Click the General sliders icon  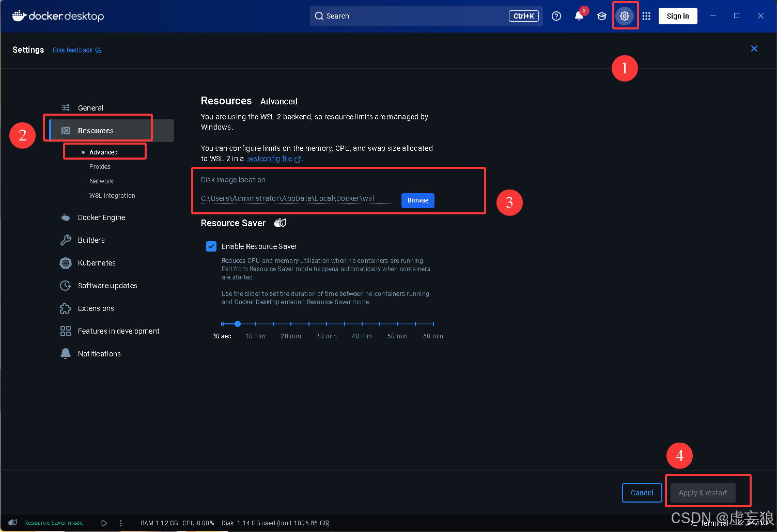[66, 107]
